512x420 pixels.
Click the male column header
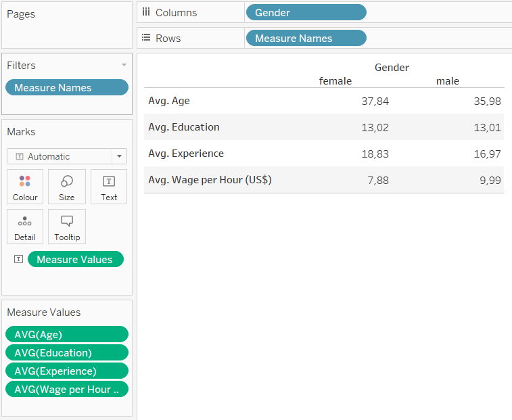448,81
